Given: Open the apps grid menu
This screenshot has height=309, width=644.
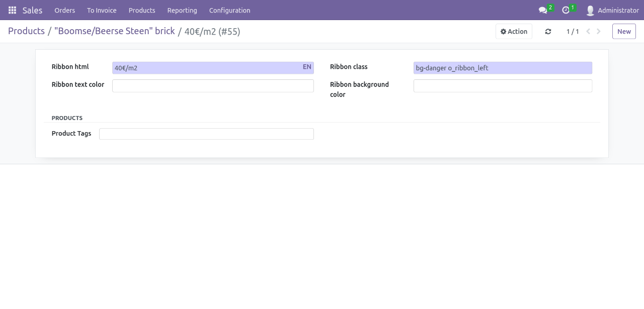Looking at the screenshot, I should pos(12,10).
